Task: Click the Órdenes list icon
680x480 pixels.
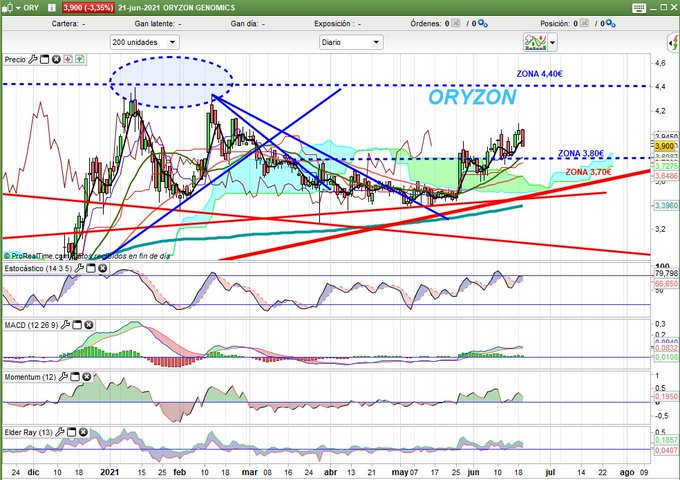Action: pyautogui.click(x=456, y=23)
